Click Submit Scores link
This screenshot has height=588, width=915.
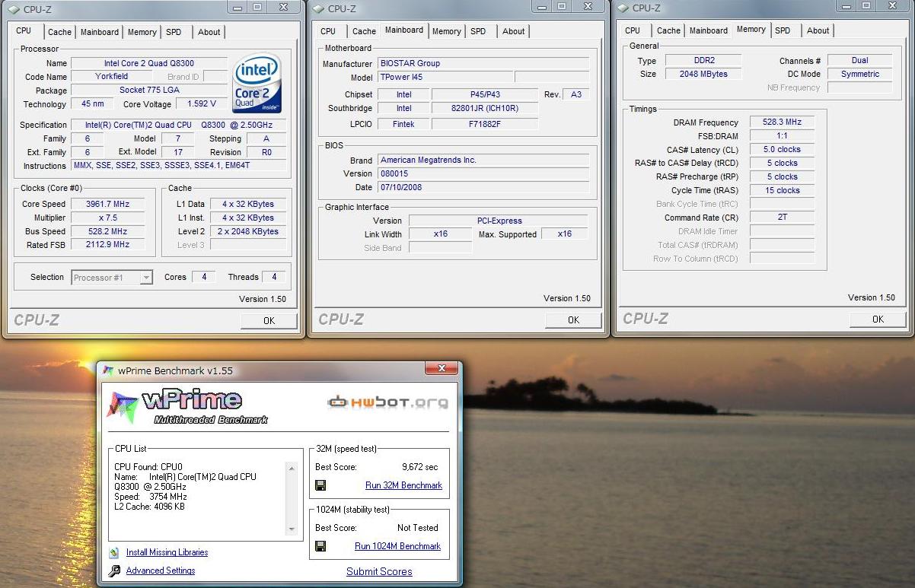coord(379,571)
